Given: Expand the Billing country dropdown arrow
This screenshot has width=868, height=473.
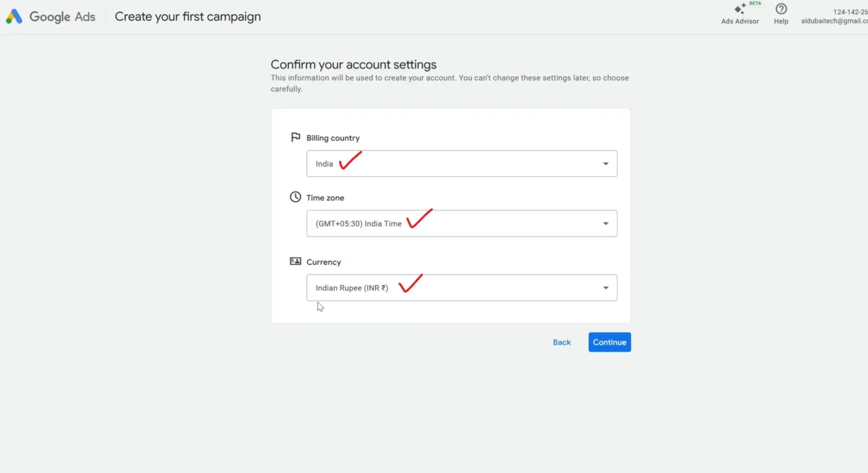Looking at the screenshot, I should 605,164.
